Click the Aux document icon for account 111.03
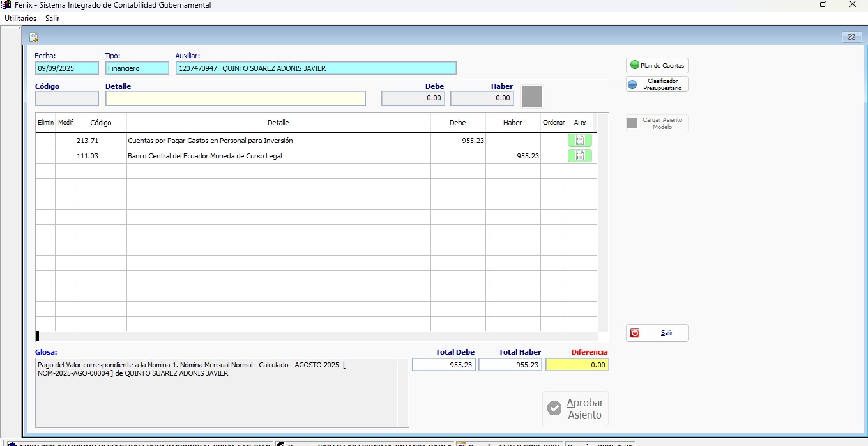This screenshot has width=868, height=446. 579,156
